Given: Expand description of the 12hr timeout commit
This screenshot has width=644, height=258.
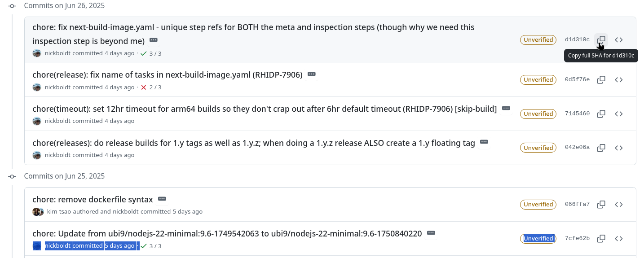Looking at the screenshot, I should pyautogui.click(x=506, y=108).
